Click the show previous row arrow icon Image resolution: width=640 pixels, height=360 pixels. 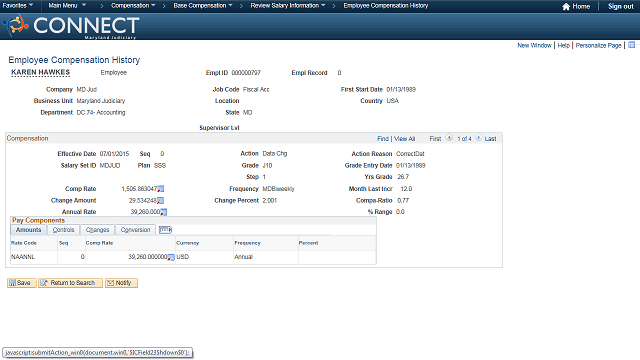pos(449,138)
